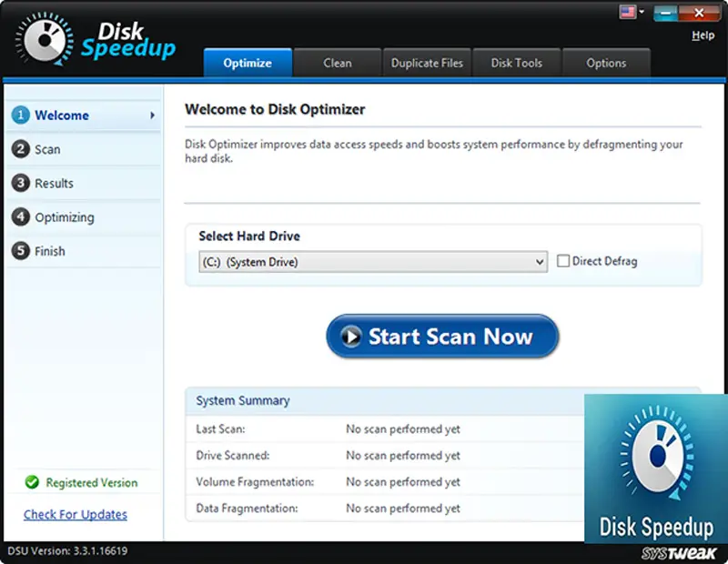Screen dimensions: 728x564
Task: Click the play icon on Start Scan
Action: coord(351,336)
